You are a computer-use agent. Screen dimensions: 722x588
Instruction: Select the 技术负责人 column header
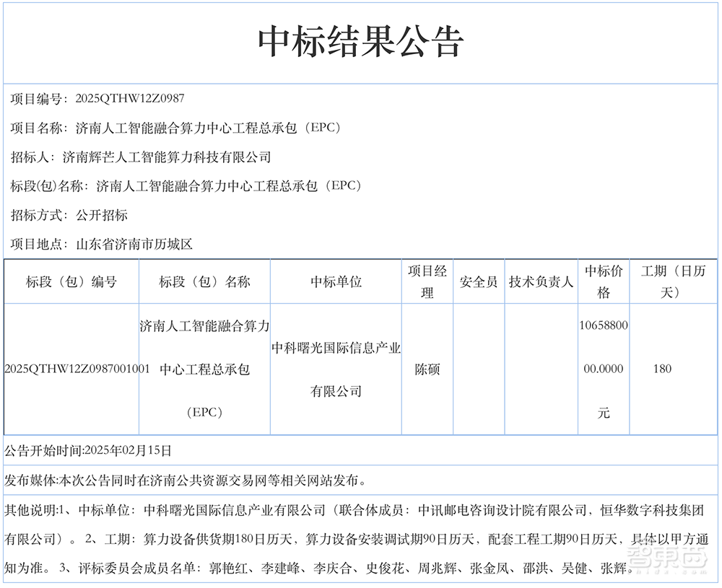pyautogui.click(x=541, y=281)
